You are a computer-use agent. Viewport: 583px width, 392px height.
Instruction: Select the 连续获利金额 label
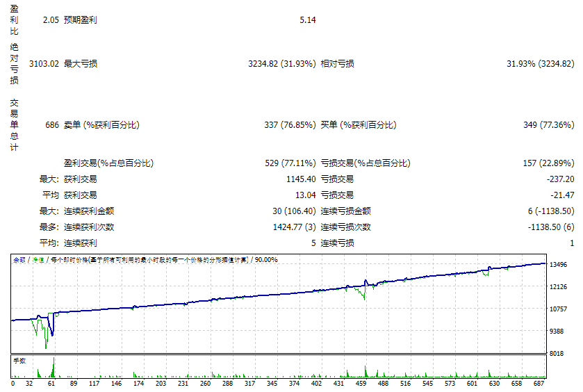coord(89,211)
